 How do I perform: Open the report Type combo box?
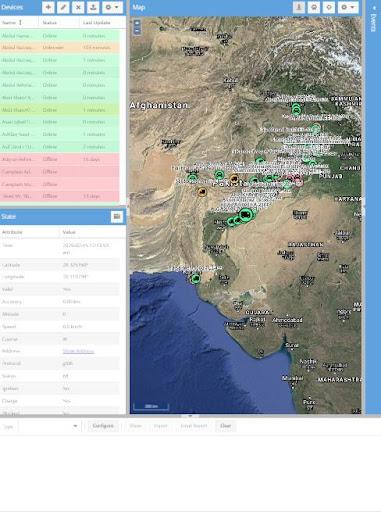pos(49,426)
